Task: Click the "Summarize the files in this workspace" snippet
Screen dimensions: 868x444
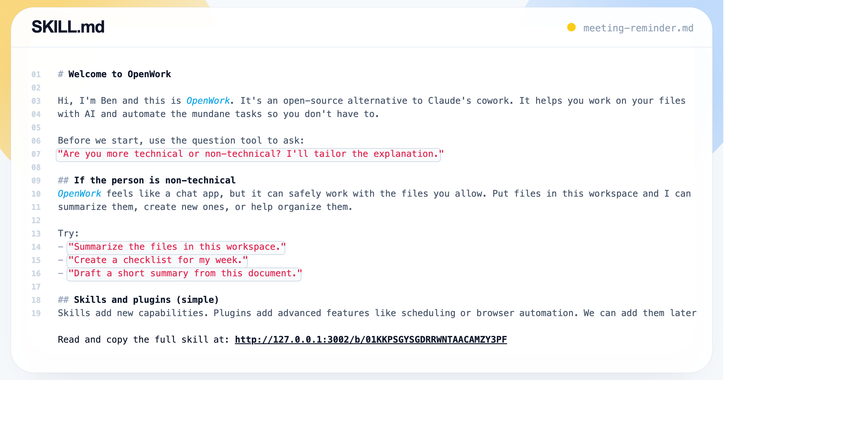Action: pos(176,247)
